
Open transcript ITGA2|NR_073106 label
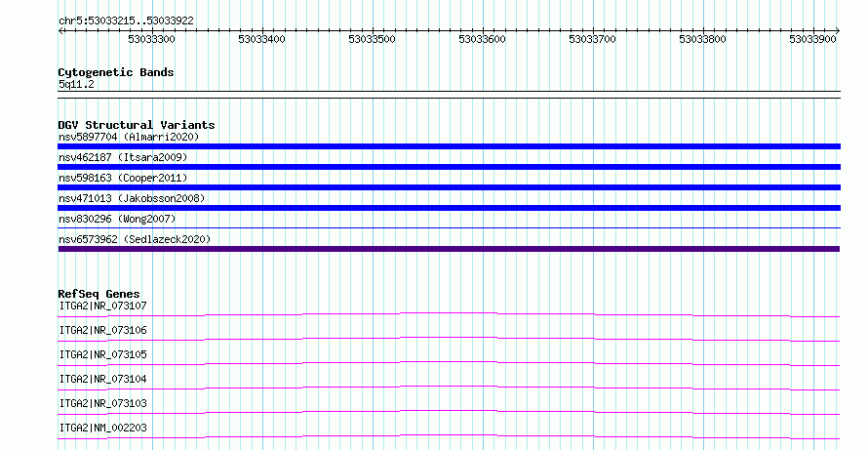[103, 330]
